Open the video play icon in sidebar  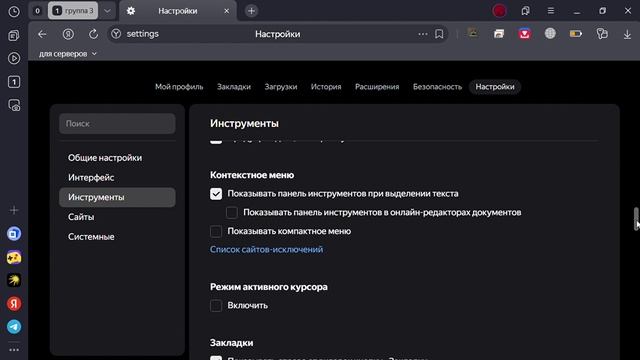(14, 58)
